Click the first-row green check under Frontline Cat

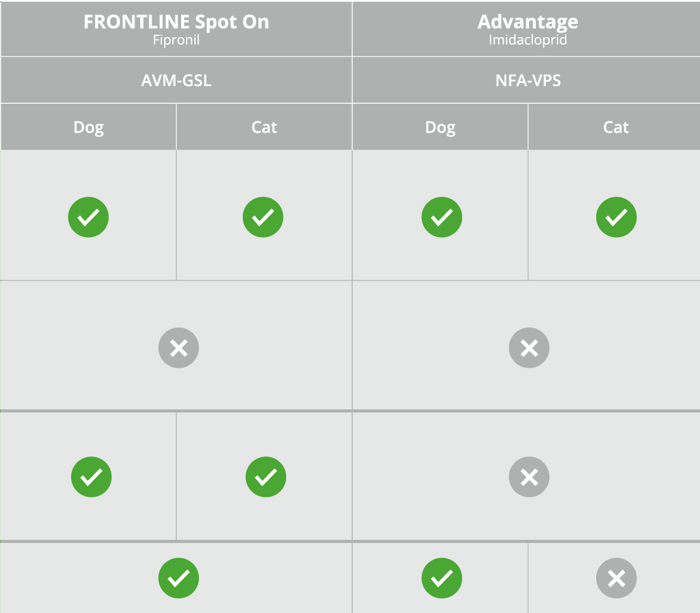coord(263,217)
